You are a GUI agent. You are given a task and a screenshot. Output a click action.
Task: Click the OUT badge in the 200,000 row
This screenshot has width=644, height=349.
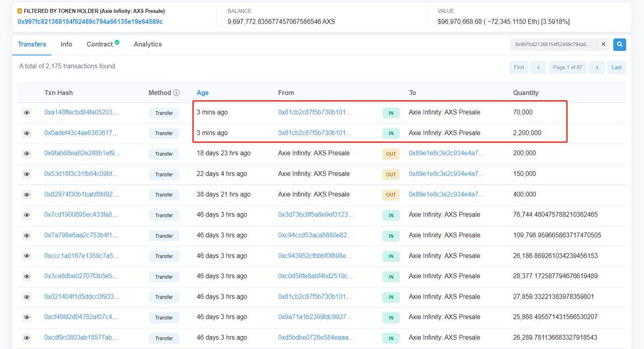(391, 154)
